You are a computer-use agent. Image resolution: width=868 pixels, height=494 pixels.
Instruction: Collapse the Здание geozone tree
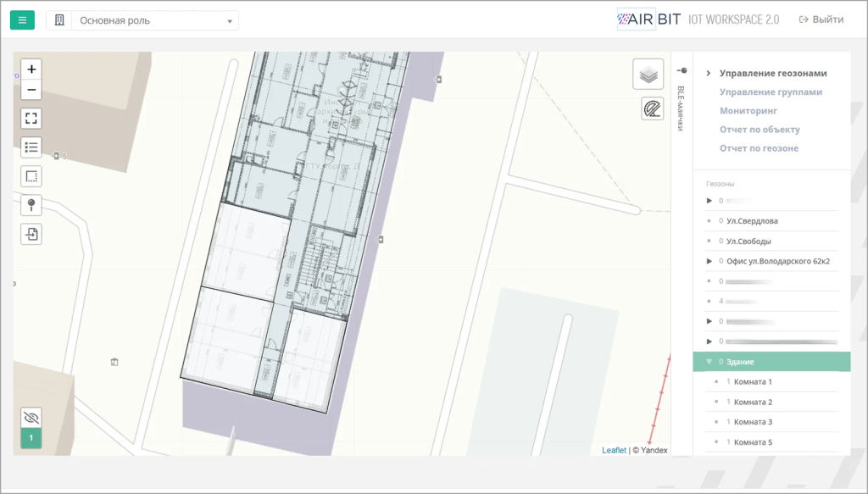(x=709, y=362)
